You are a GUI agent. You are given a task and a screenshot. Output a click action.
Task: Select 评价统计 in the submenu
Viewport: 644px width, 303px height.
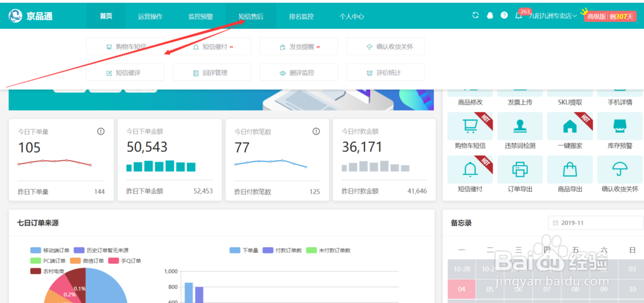pyautogui.click(x=386, y=73)
